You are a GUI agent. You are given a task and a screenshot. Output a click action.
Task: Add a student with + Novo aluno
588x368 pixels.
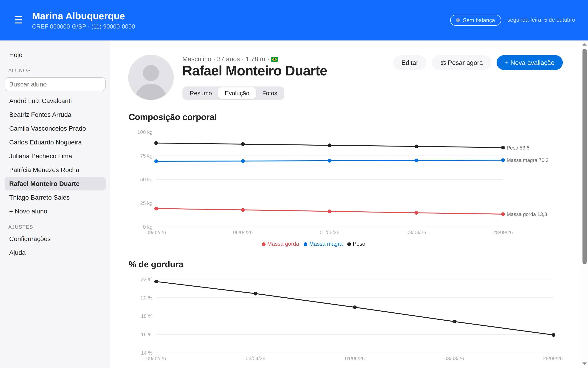pos(55,211)
